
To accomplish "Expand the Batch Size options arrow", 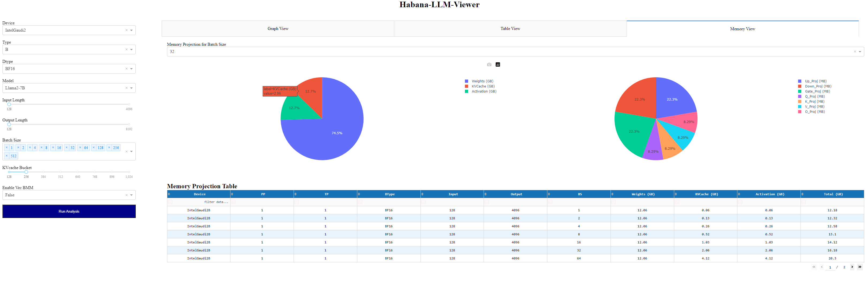I will coord(131,152).
